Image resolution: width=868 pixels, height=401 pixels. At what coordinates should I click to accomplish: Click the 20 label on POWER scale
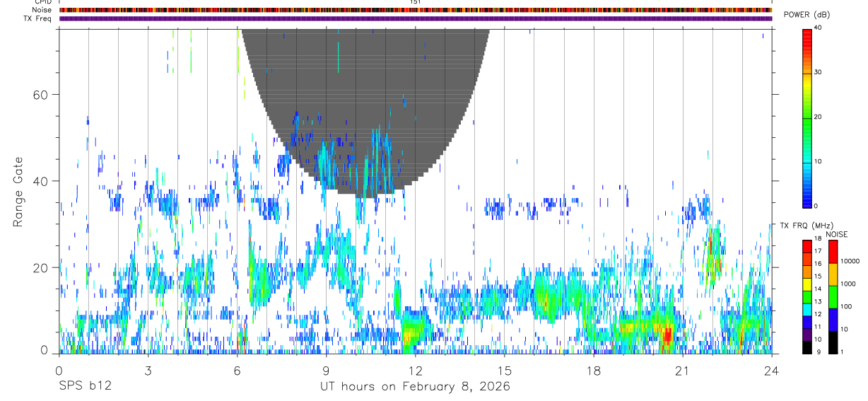click(x=819, y=117)
